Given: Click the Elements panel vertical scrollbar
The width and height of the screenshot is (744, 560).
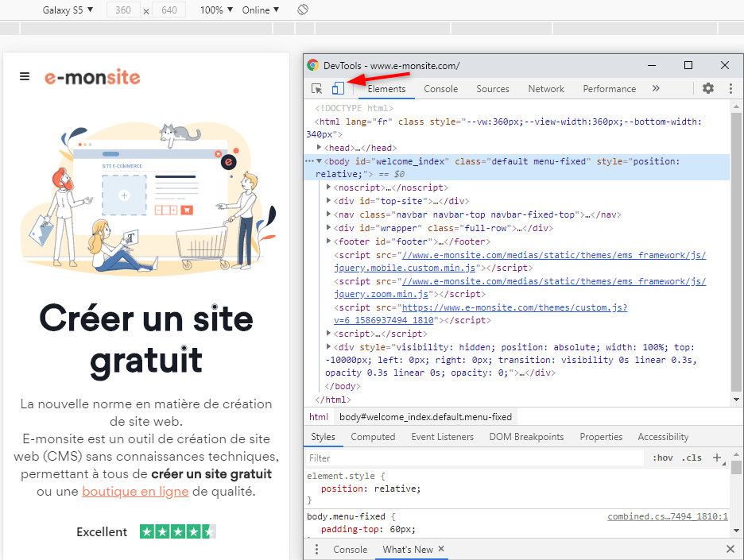Looking at the screenshot, I should tap(736, 251).
